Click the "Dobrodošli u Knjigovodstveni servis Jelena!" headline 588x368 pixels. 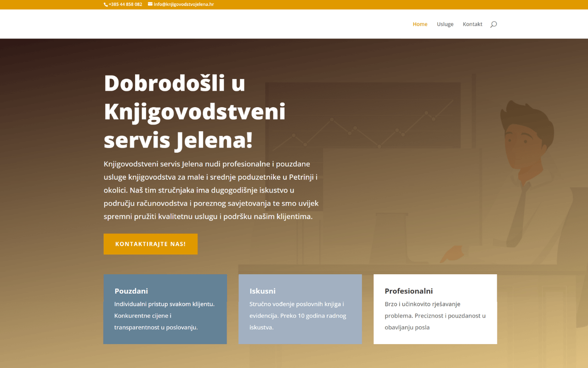[194, 112]
